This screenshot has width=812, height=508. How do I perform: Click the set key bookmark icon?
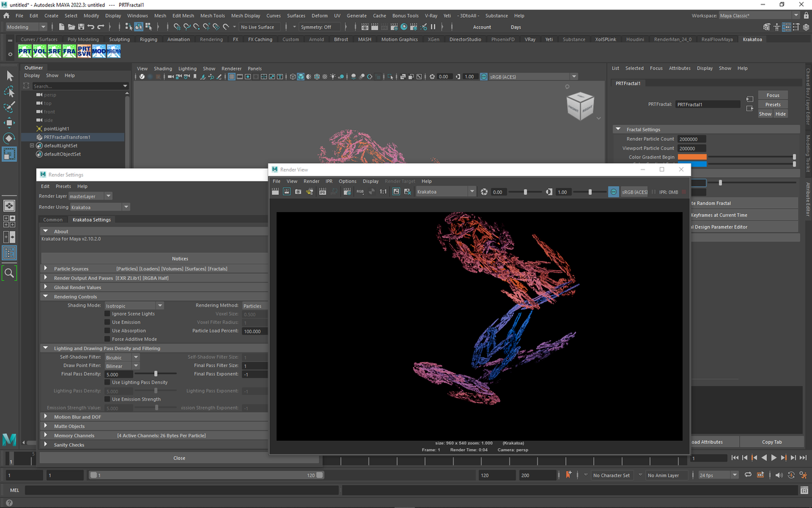point(568,475)
